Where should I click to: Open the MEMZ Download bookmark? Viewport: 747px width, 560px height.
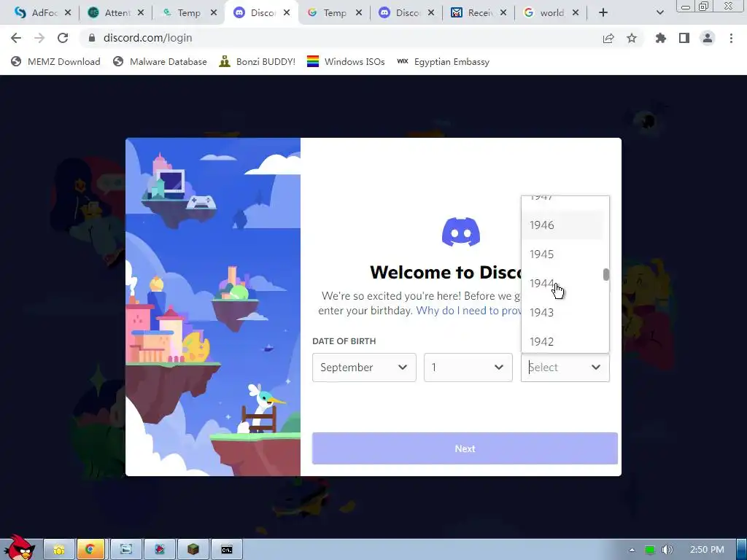click(55, 62)
